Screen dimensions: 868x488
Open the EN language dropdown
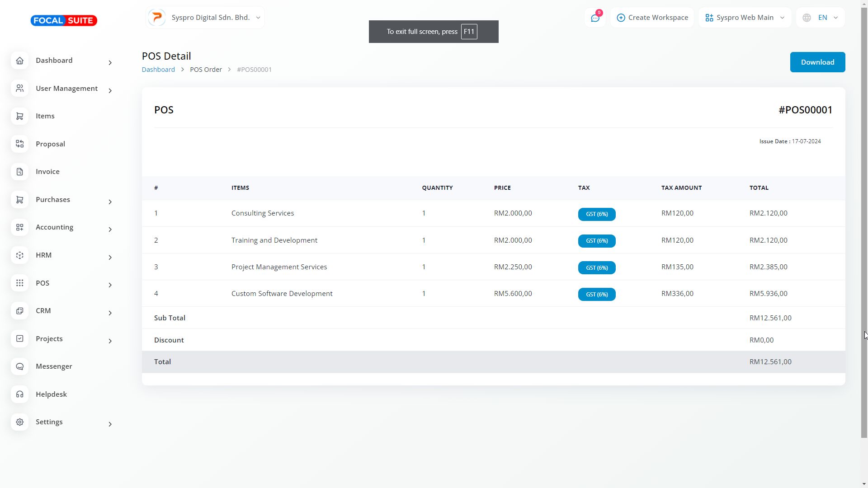tap(821, 18)
